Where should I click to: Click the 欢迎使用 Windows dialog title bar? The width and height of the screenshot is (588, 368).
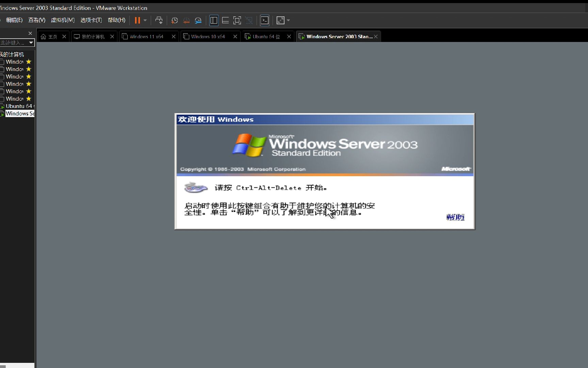click(x=325, y=119)
